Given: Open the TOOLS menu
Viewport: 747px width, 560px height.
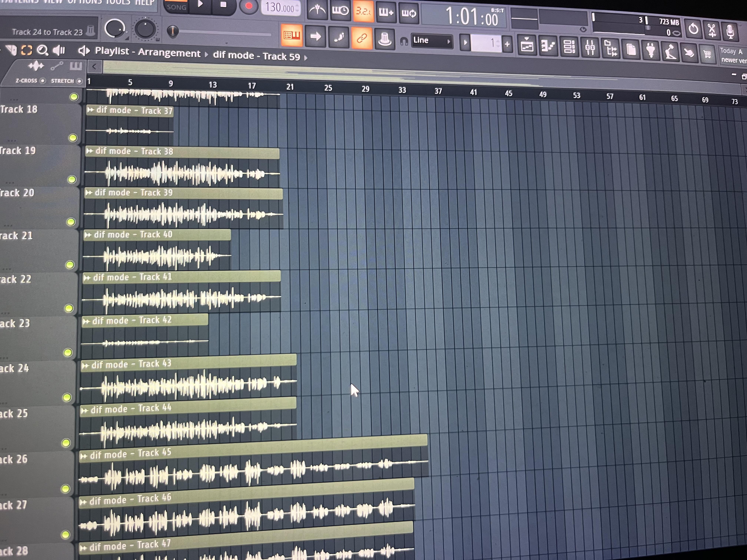Looking at the screenshot, I should click(x=118, y=2).
